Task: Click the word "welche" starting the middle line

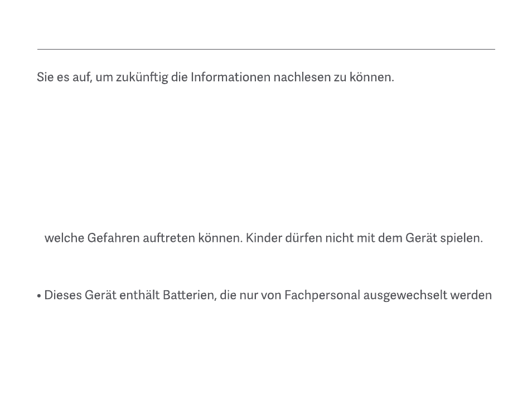Action: point(64,238)
